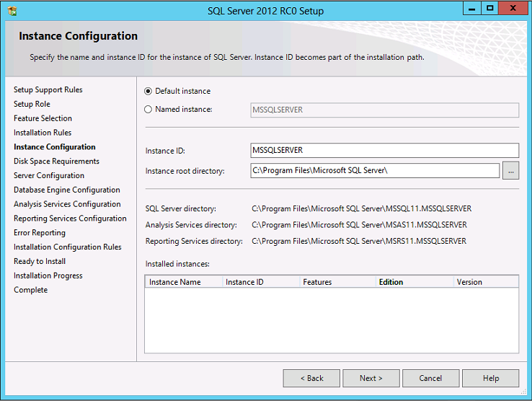This screenshot has height=401, width=532.
Task: Sort by the Instance Name column header
Action: click(184, 282)
